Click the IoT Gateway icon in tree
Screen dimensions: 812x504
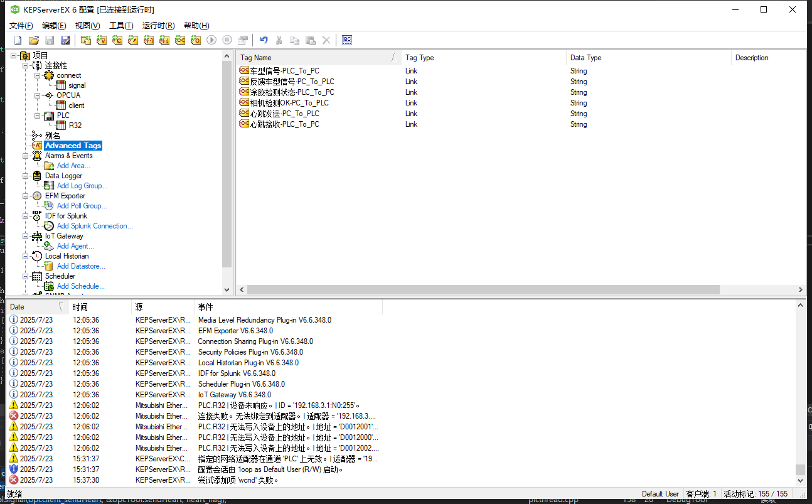click(37, 236)
